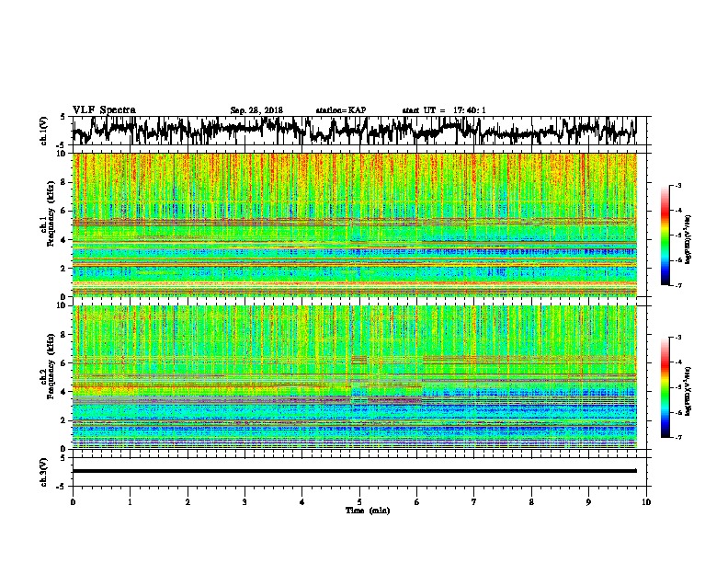728x563 pixels.
Task: Click the "-7" bottom tick of ch.2 color bar
Action: click(677, 437)
